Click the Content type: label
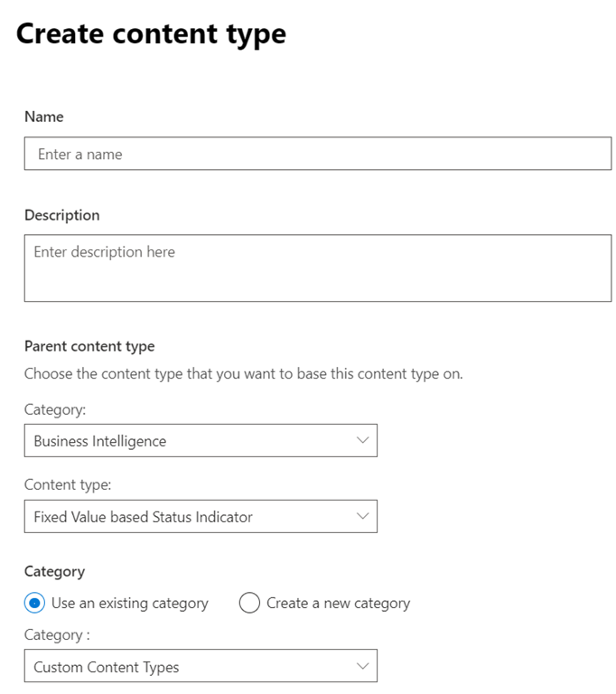This screenshot has height=694, width=616. 68,485
